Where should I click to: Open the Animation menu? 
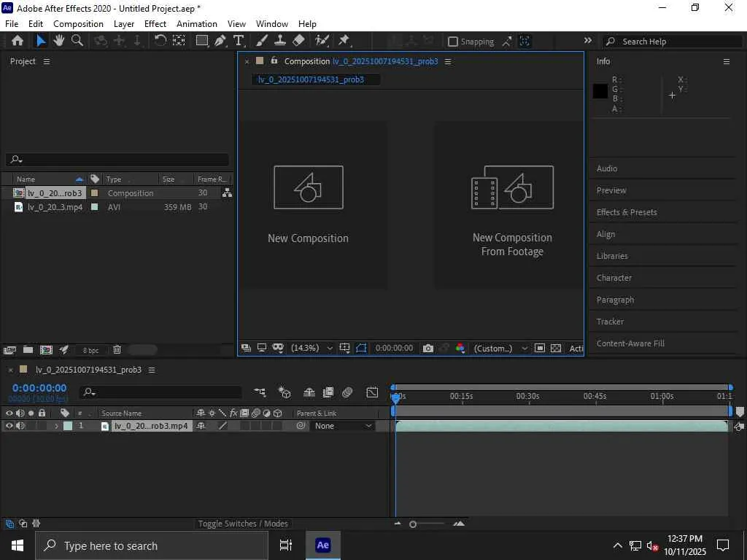(197, 24)
